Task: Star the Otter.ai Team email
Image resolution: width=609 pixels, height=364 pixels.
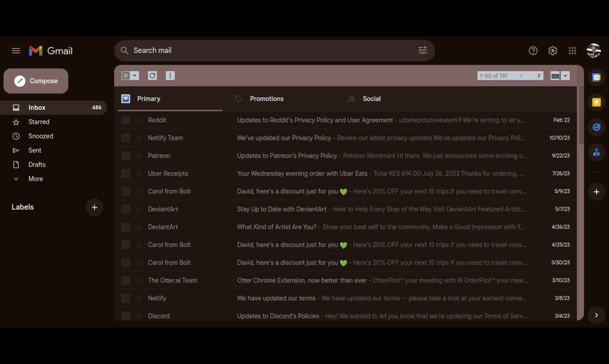Action: click(139, 280)
